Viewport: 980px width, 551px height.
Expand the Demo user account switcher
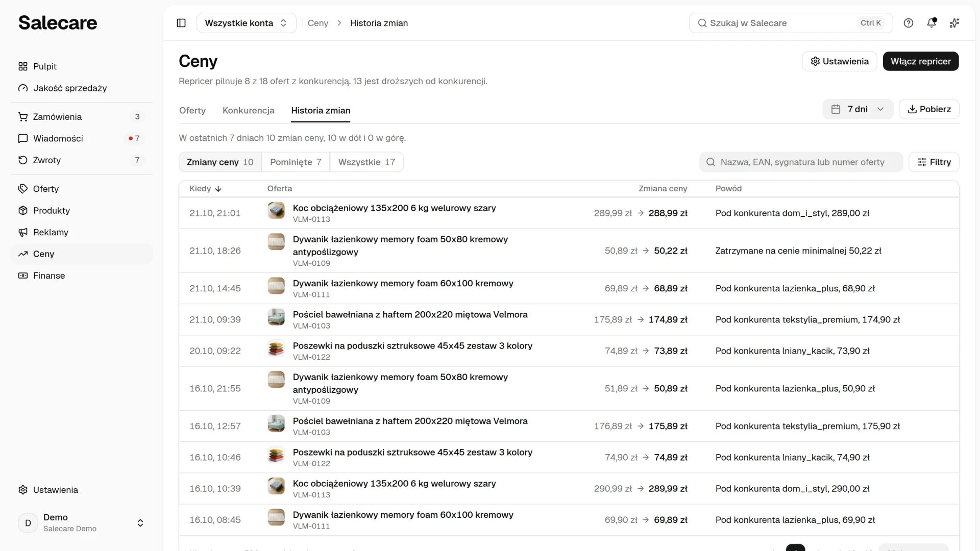pos(82,523)
